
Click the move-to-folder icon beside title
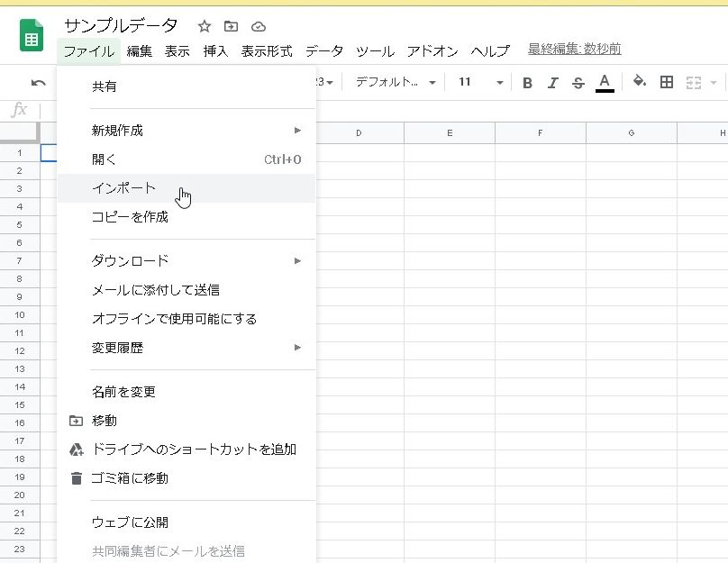tap(232, 26)
